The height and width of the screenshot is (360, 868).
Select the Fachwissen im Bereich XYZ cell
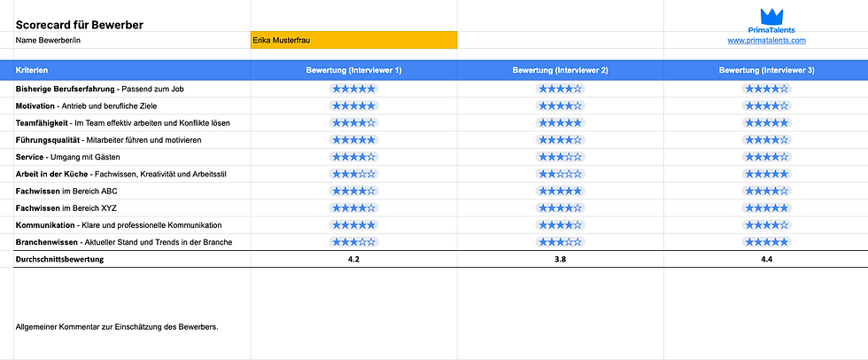coord(132,208)
